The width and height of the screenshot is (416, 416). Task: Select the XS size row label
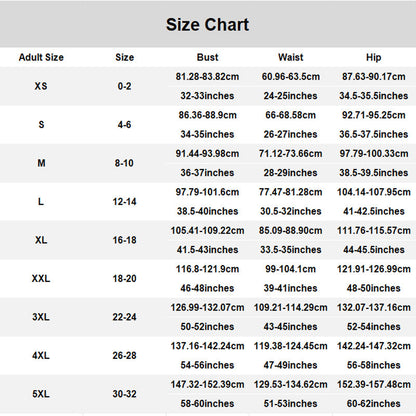[41, 86]
